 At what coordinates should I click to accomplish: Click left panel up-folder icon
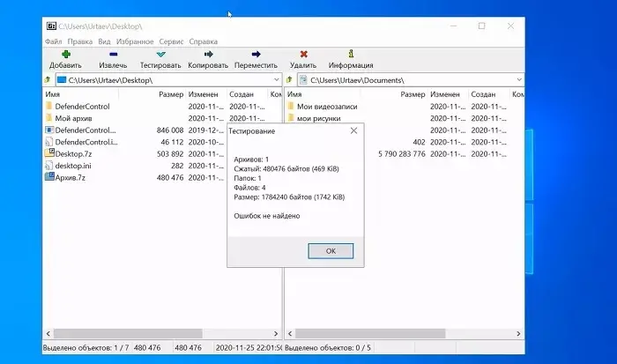pos(48,80)
